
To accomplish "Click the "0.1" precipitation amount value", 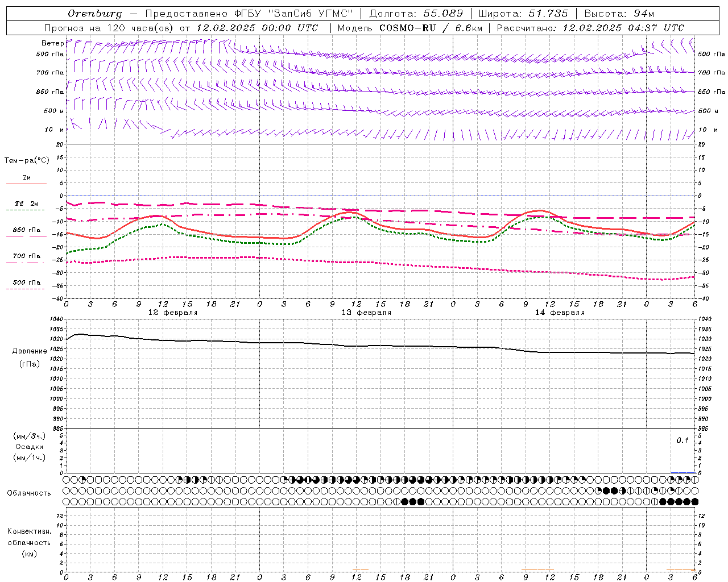I will point(682,440).
